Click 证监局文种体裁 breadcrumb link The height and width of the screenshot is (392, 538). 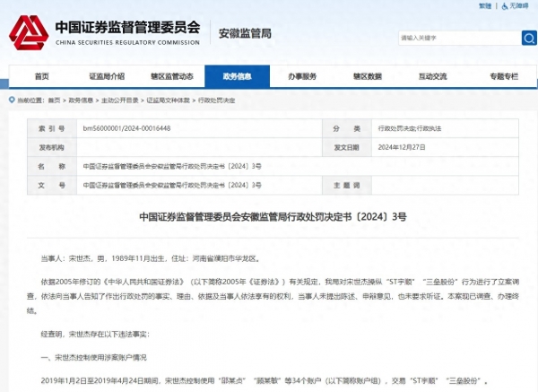[167, 100]
